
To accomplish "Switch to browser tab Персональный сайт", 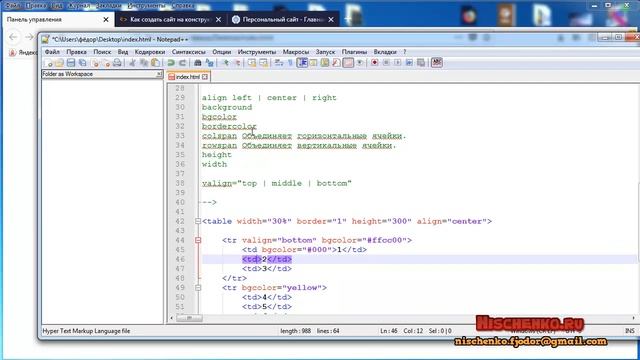I will pos(283,20).
